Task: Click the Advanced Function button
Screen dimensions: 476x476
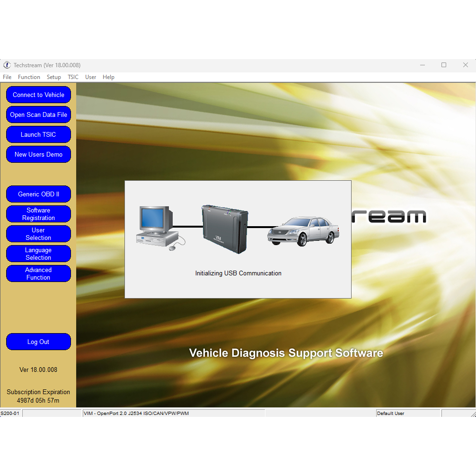Action: click(38, 273)
